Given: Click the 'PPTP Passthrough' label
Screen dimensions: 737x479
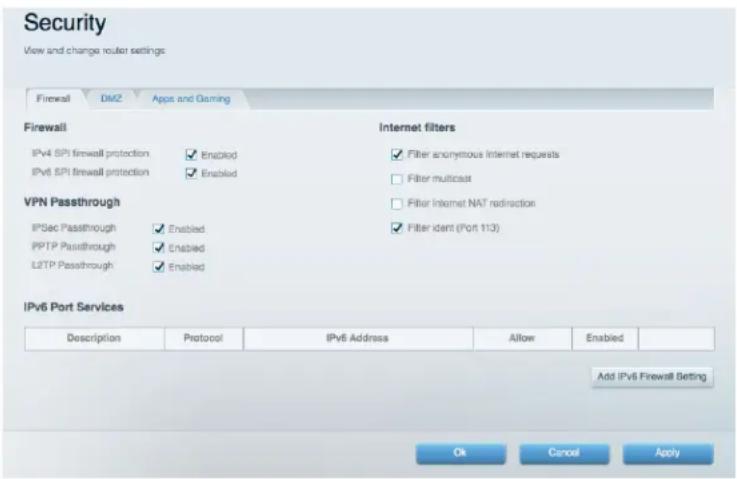Looking at the screenshot, I should (x=73, y=247).
